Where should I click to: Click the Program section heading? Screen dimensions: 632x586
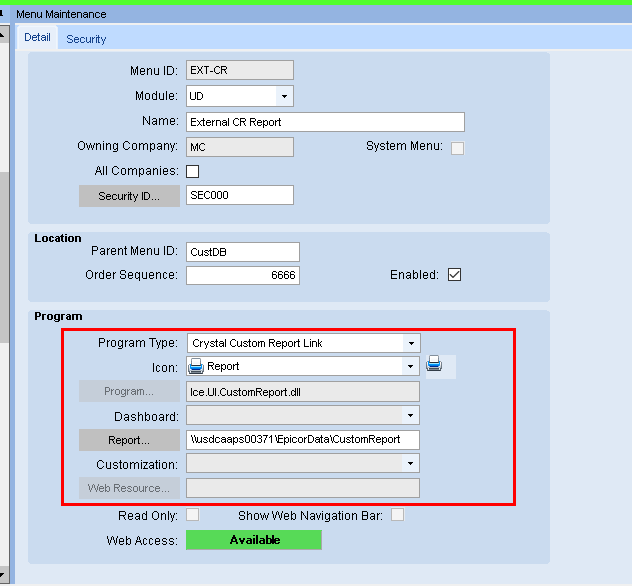pos(58,316)
